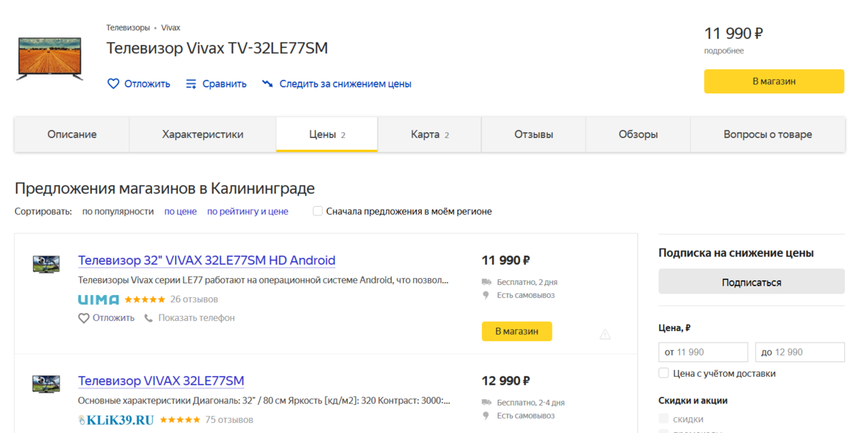
Task: Click pickup pin icon in UIMA offer
Action: click(486, 295)
